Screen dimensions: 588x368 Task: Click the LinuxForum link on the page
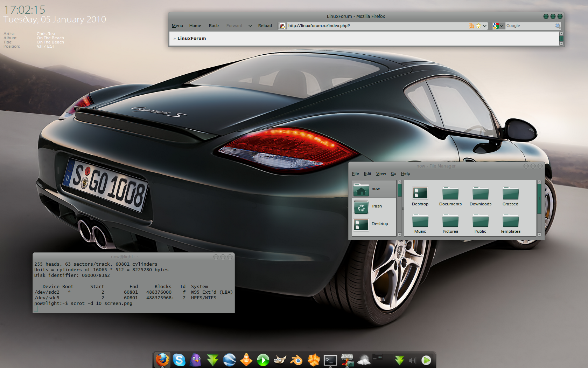pos(191,39)
